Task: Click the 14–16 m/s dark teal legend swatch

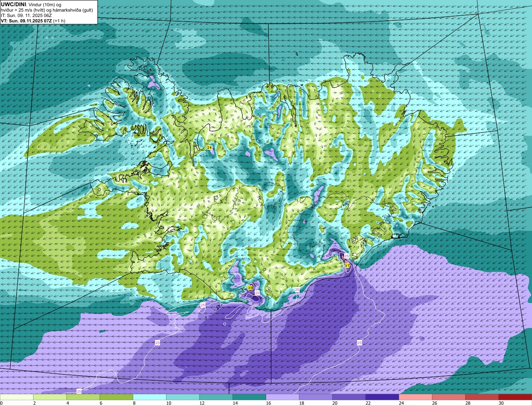Action: tap(250, 397)
